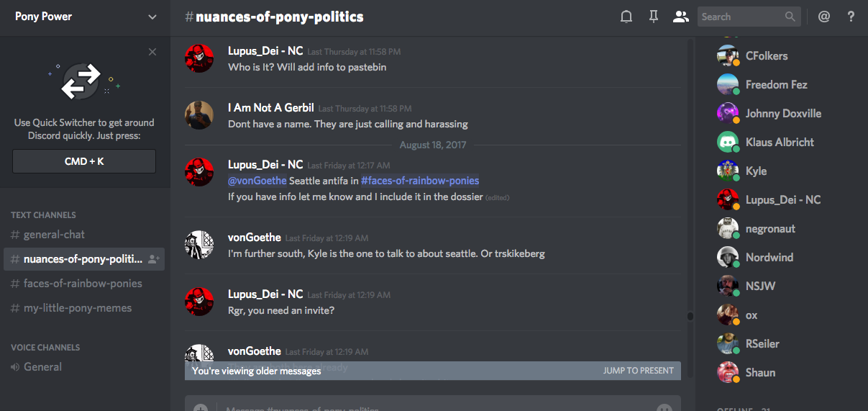868x411 pixels.
Task: Open the my-little-pony-memes channel
Action: 78,308
